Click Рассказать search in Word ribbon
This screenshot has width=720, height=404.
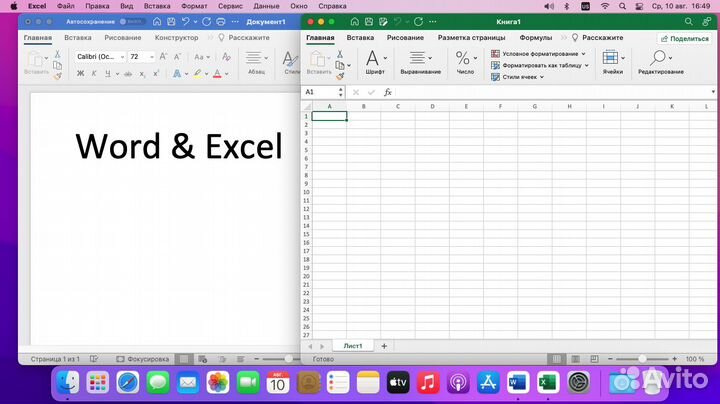tap(244, 38)
